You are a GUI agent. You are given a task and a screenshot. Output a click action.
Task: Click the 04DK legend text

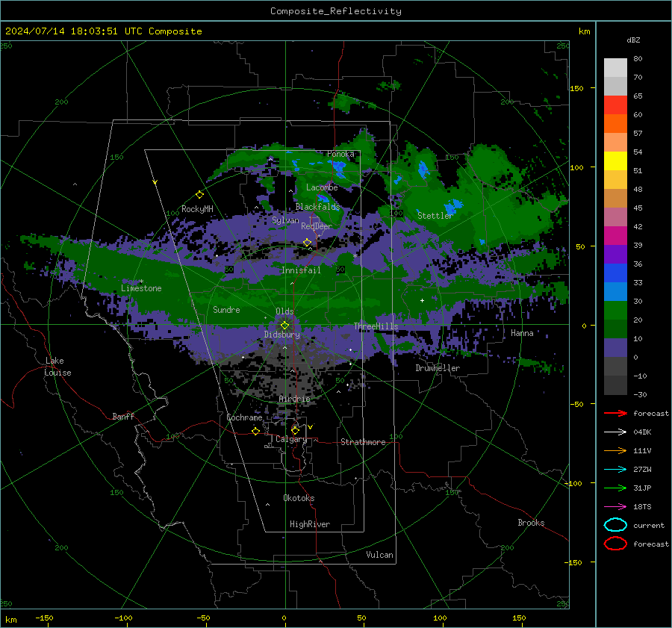pyautogui.click(x=642, y=432)
